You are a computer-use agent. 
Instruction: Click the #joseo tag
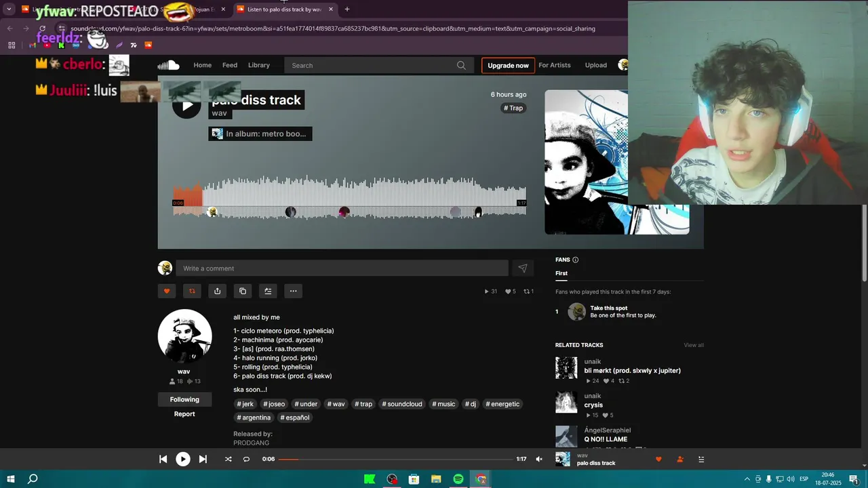[x=275, y=404]
